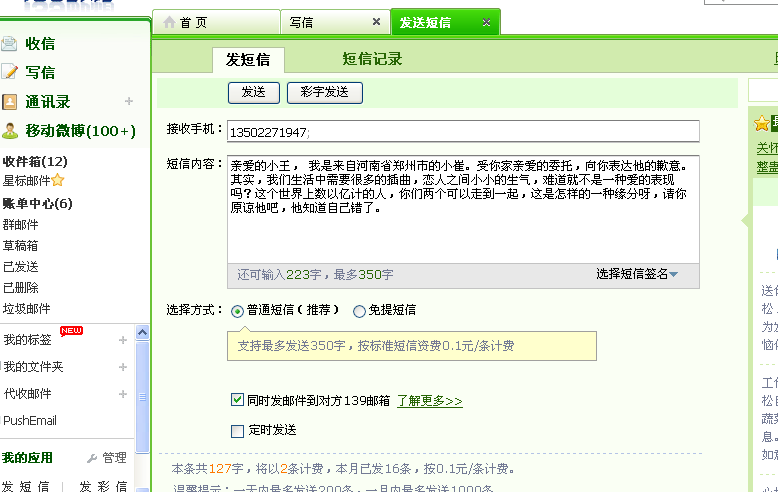This screenshot has width=778, height=492.
Task: Click the 写信 link in sidebar
Action: [40, 72]
